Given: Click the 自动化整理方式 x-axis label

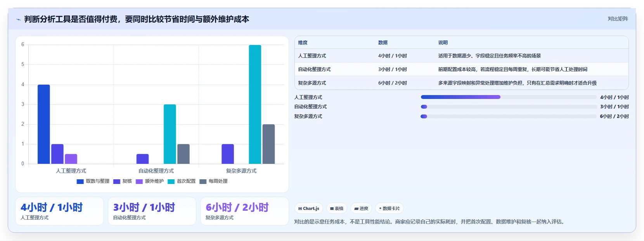Looking at the screenshot, I should pyautogui.click(x=156, y=171).
